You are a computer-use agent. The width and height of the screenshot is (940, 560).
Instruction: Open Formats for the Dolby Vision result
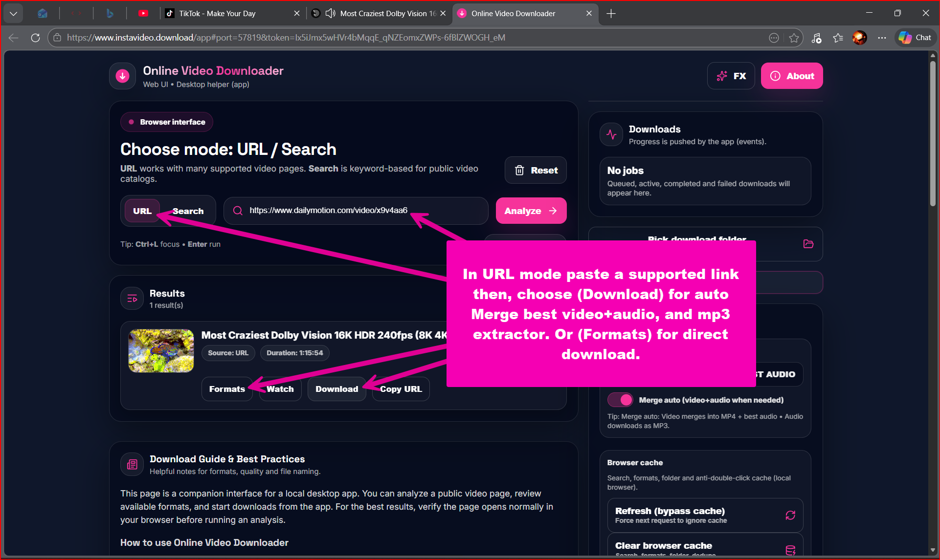point(227,388)
